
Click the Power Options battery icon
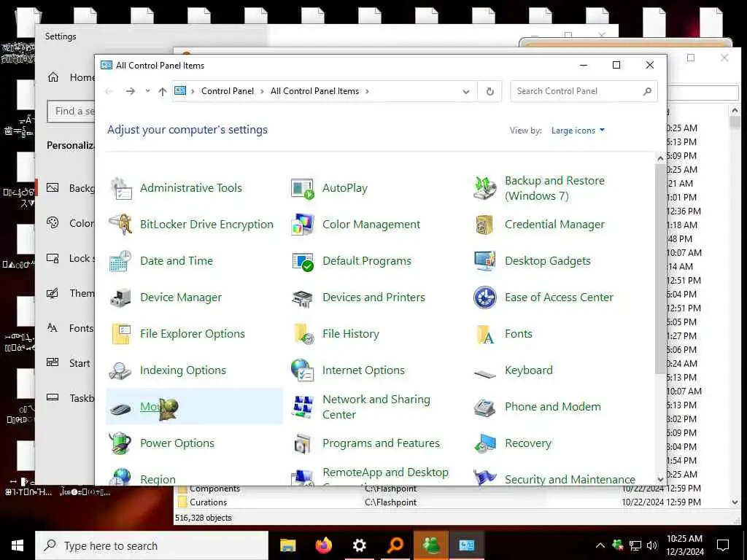tap(120, 443)
